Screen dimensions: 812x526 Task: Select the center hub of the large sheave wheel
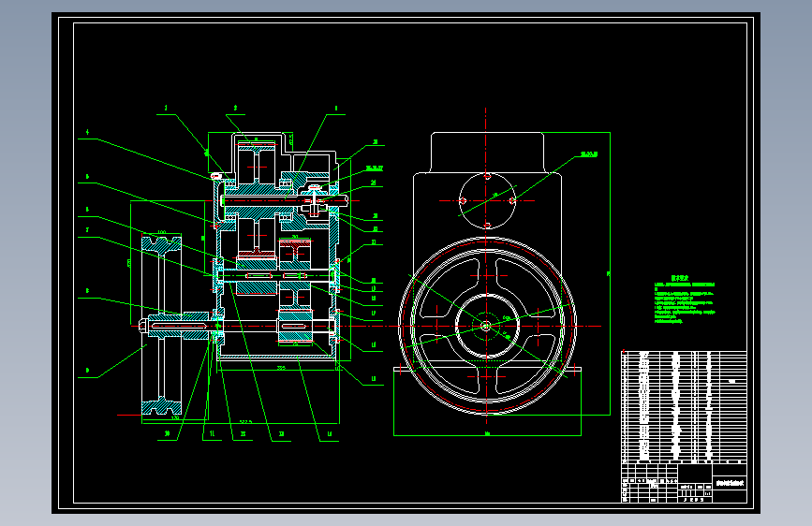(486, 326)
